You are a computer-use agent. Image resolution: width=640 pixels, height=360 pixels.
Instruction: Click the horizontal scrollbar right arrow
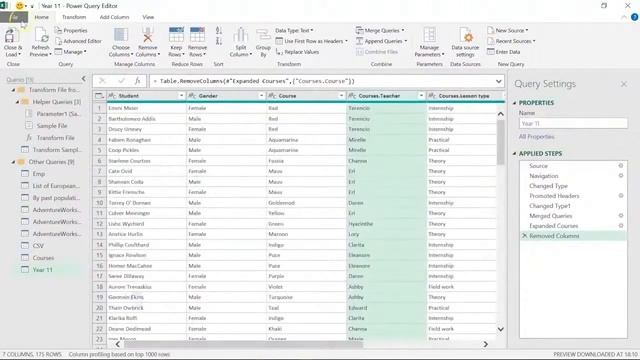pyautogui.click(x=485, y=344)
